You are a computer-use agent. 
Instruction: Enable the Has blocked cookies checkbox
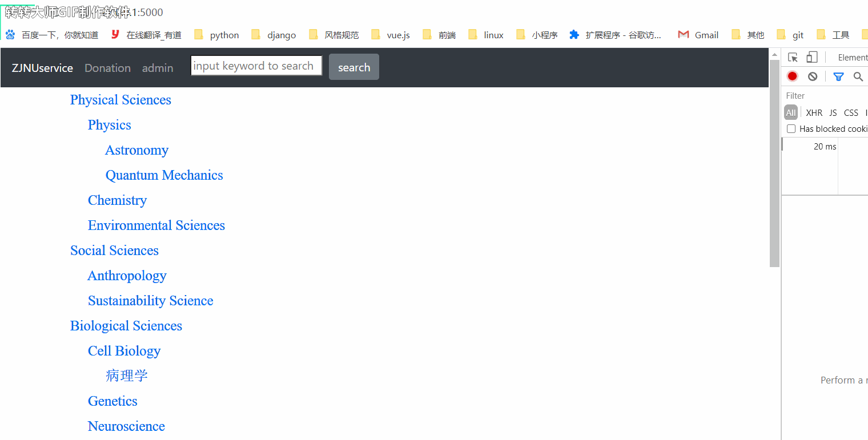pos(791,129)
